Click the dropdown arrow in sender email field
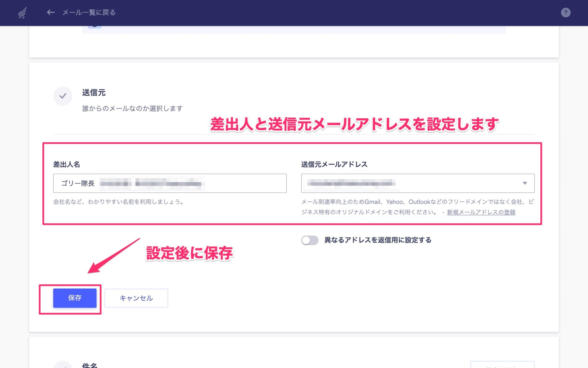The height and width of the screenshot is (368, 588). (525, 183)
